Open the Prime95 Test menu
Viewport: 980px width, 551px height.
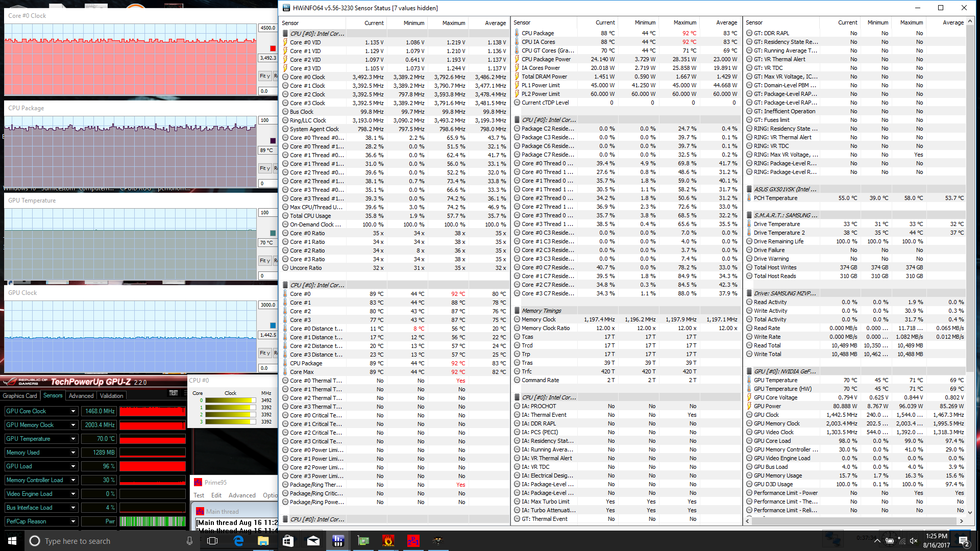(x=199, y=495)
